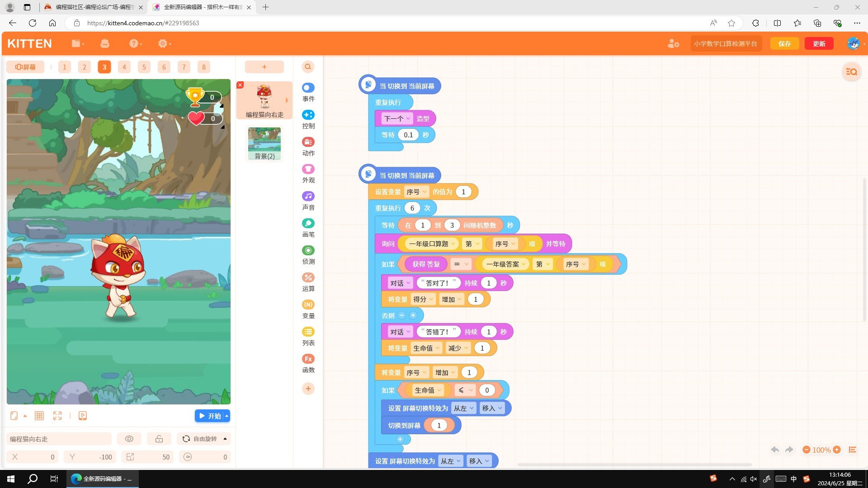Viewport: 868px width, 488px height.
Task: Open the Windows Start menu
Action: point(11,479)
